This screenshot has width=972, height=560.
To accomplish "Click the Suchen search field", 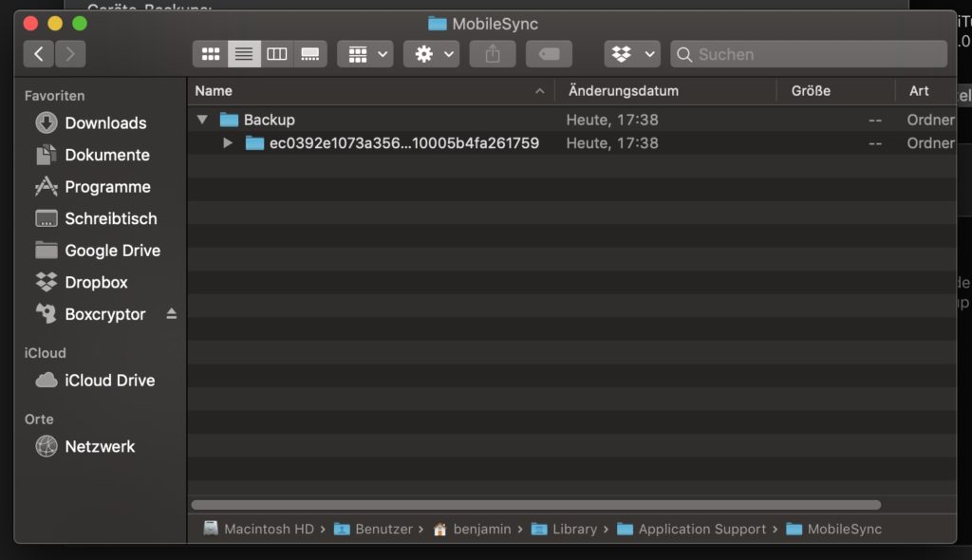I will 809,54.
